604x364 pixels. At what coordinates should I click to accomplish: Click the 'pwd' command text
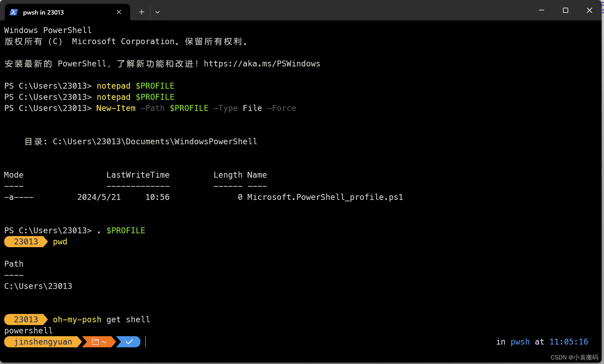pos(60,242)
